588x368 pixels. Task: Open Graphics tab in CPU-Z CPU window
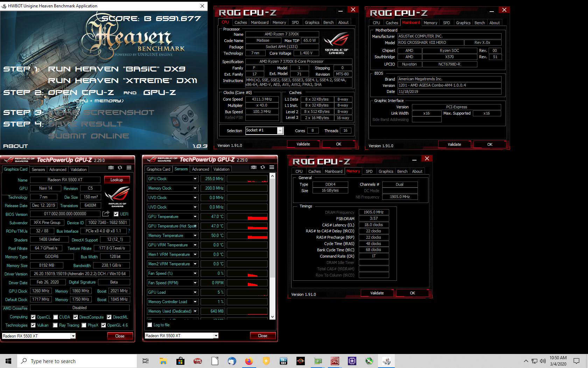[x=312, y=22]
